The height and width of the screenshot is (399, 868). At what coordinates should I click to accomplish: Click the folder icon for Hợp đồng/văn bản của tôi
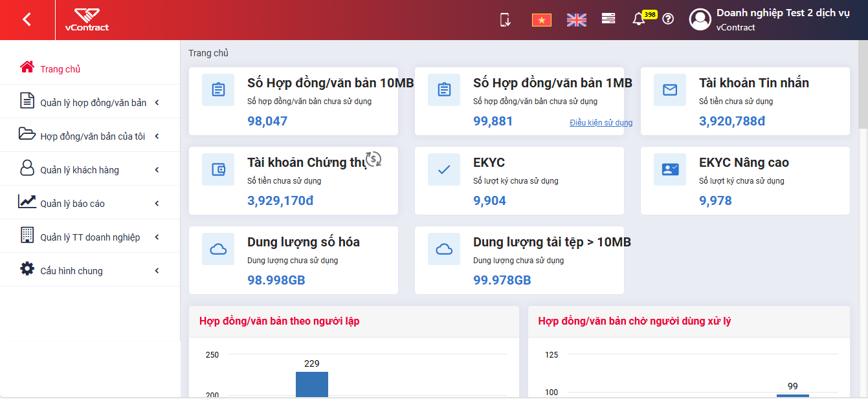click(27, 134)
